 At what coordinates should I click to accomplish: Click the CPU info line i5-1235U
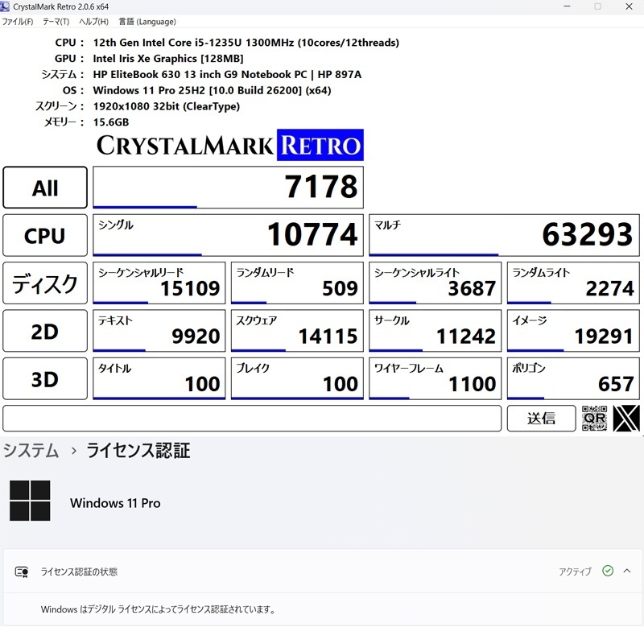coord(246,43)
